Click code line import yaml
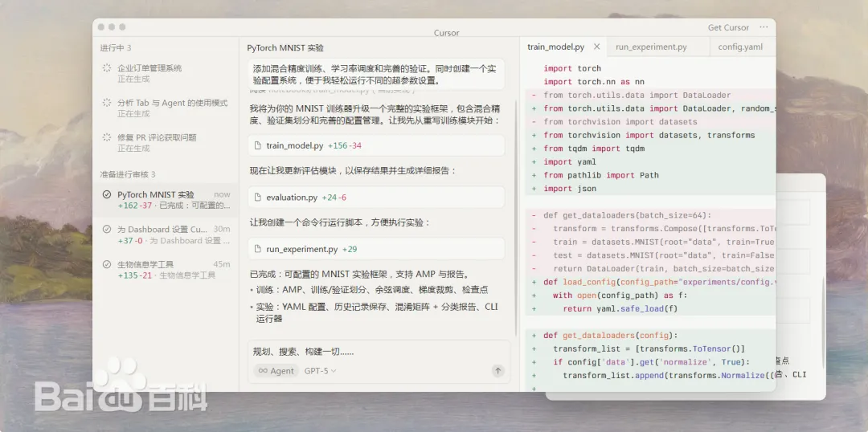The height and width of the screenshot is (432, 868). coord(570,162)
